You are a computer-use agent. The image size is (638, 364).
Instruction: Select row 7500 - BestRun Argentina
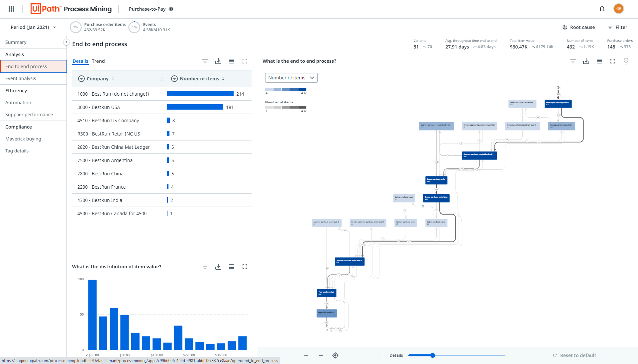pyautogui.click(x=162, y=160)
